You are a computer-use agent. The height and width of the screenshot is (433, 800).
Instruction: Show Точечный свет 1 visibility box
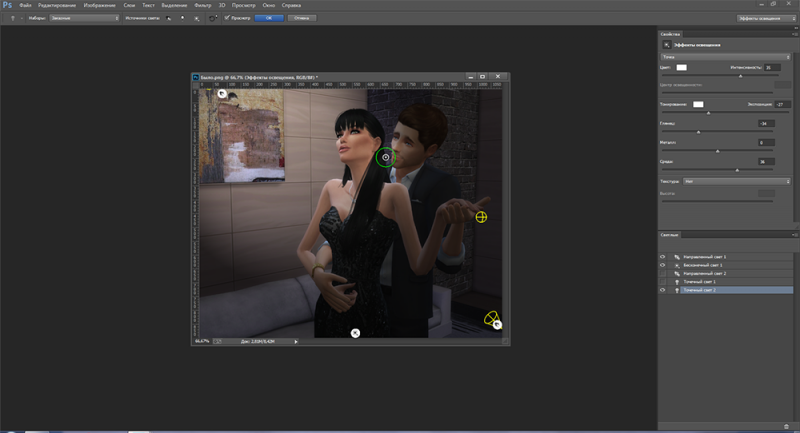(662, 282)
